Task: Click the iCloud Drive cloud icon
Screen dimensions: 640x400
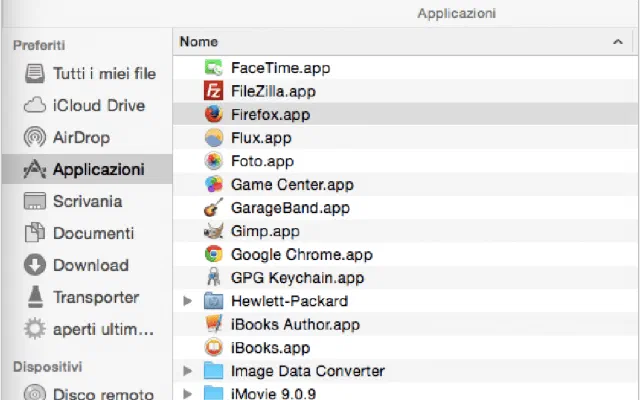Action: [x=35, y=105]
